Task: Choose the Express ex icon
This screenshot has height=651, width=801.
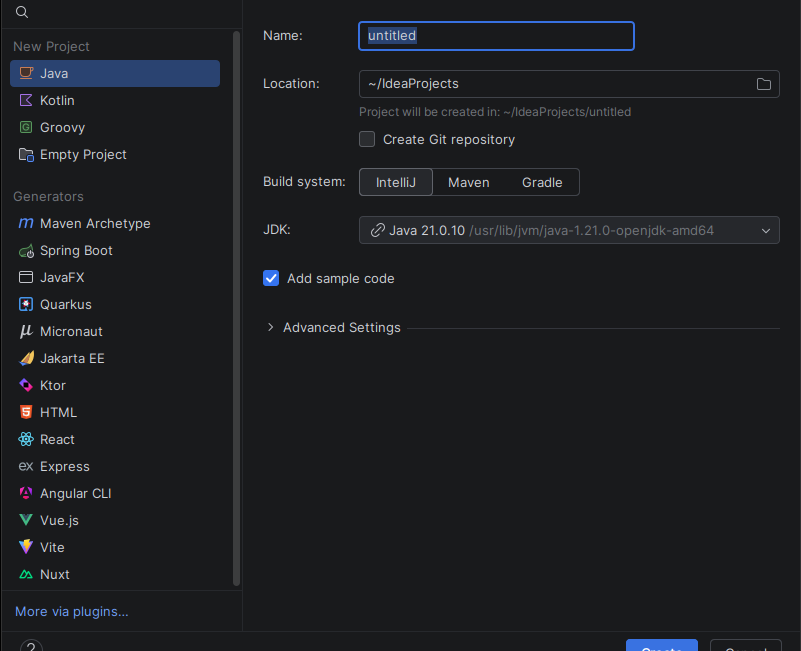Action: coord(26,467)
